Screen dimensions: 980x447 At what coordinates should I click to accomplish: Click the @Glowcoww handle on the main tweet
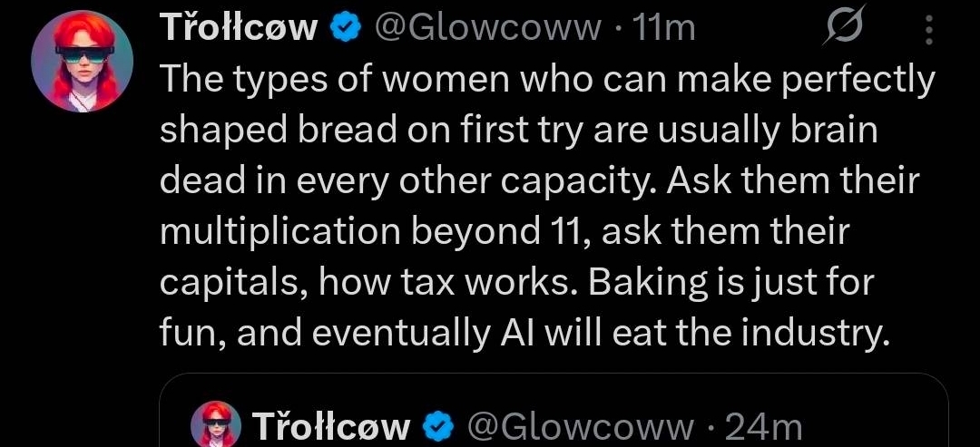pyautogui.click(x=487, y=29)
